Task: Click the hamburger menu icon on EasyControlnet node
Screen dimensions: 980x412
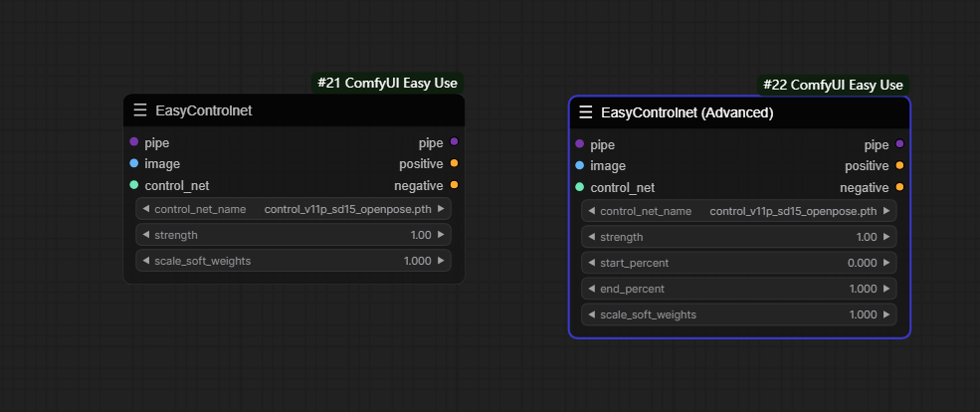Action: point(140,110)
